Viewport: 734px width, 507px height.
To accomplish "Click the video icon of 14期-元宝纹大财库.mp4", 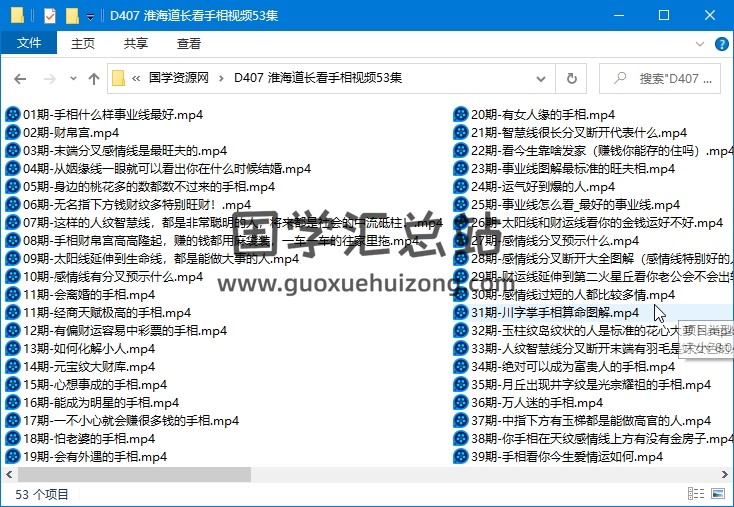I will pos(13,367).
